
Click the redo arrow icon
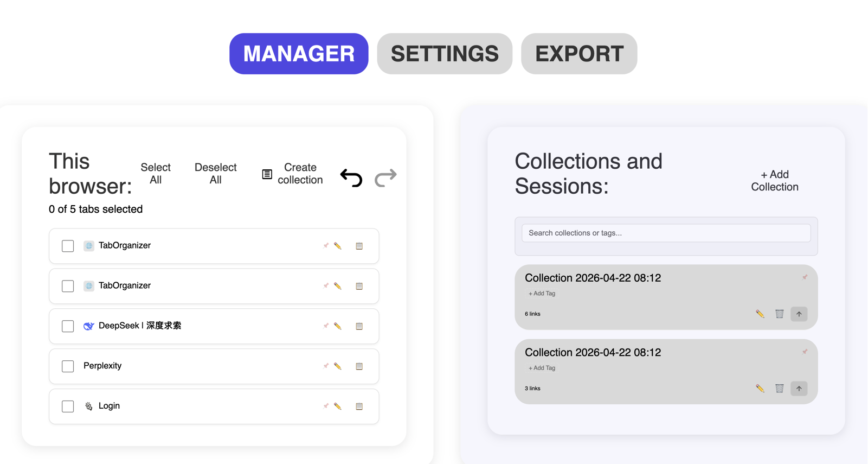385,177
